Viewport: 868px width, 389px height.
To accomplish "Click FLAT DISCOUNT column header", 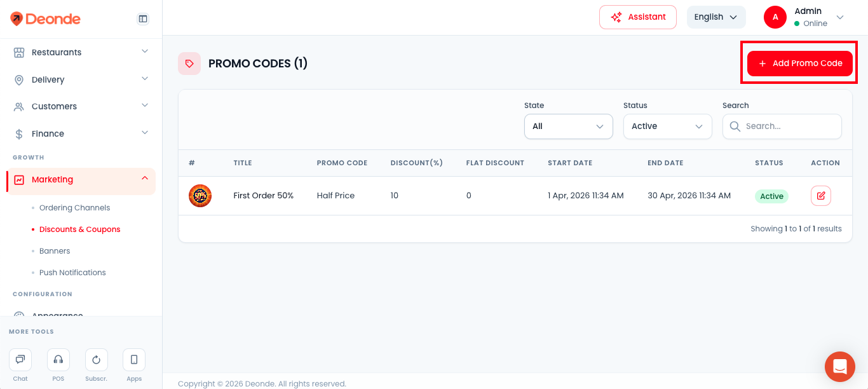I will (495, 163).
